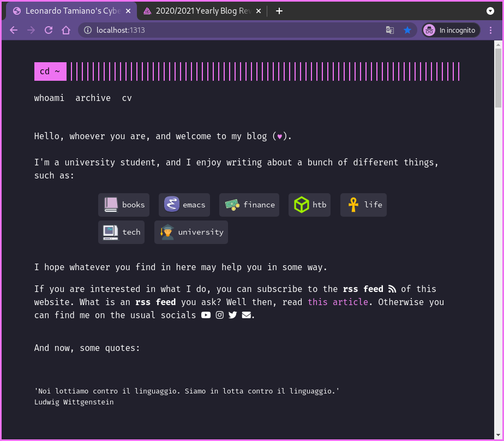Switch to 2020/2021 Yearly Blog Review tab
This screenshot has height=441, width=504.
click(x=202, y=11)
